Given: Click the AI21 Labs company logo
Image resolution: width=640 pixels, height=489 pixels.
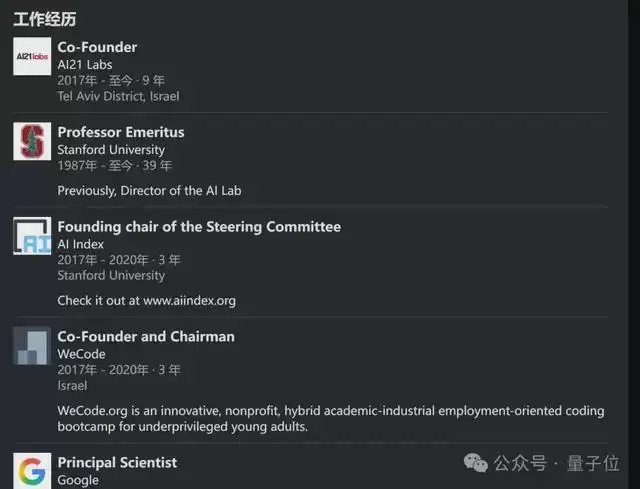Looking at the screenshot, I should click(32, 56).
